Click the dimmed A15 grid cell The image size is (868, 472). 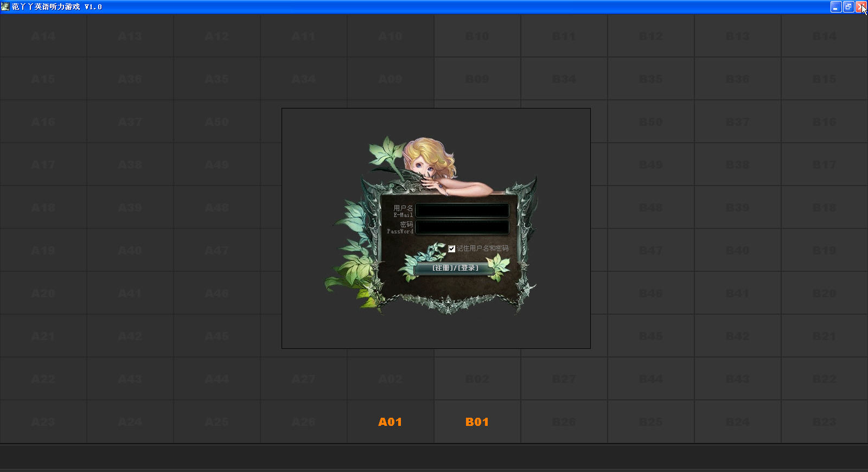coord(43,79)
